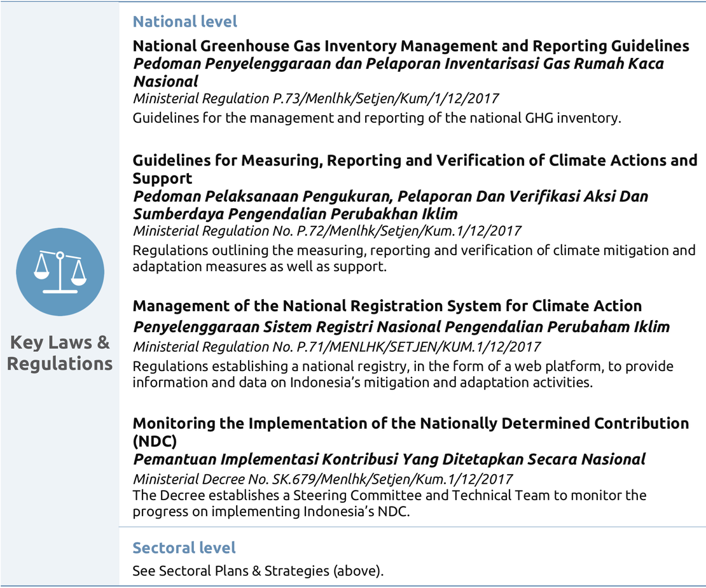The image size is (706, 588).
Task: Open National Greenhouse Gas Inventory Management title
Action: click(x=410, y=46)
